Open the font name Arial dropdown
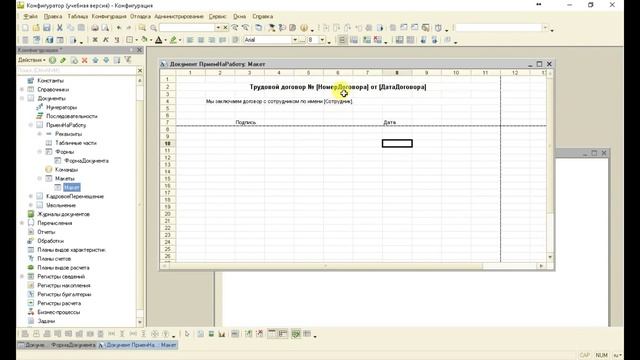Viewport: 640px width, 360px height. click(295, 40)
